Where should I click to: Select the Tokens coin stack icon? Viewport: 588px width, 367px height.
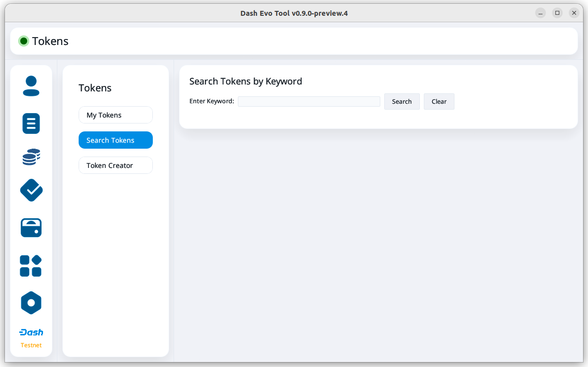[31, 157]
